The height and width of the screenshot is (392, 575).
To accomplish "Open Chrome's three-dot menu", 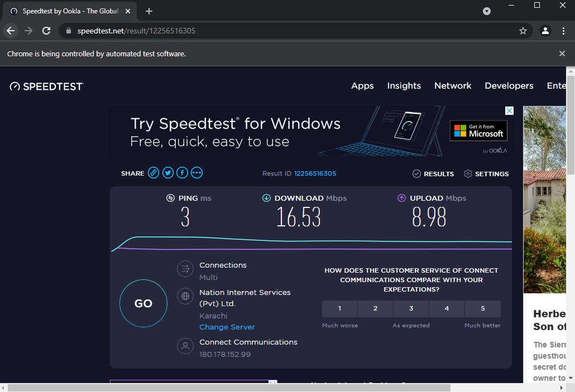I will coord(564,31).
